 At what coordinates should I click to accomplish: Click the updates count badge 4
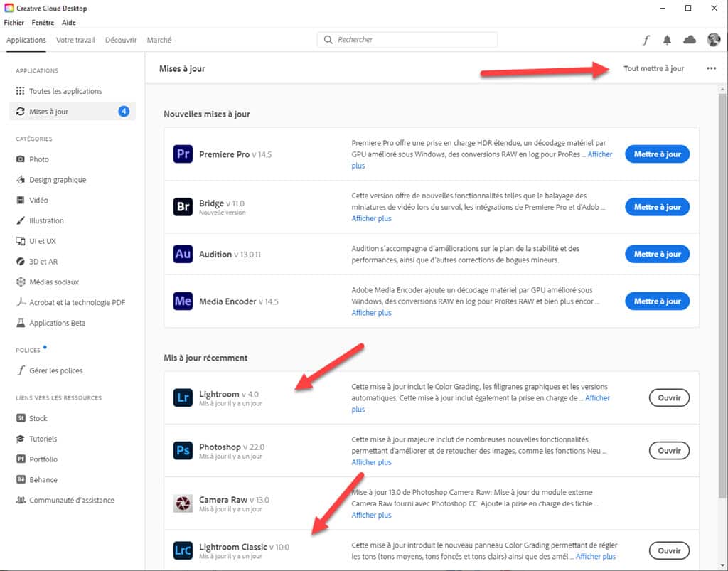coord(124,112)
